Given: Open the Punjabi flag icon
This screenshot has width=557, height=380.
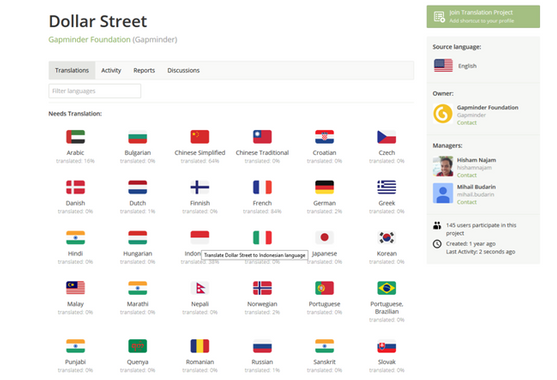Looking at the screenshot, I should click(75, 346).
